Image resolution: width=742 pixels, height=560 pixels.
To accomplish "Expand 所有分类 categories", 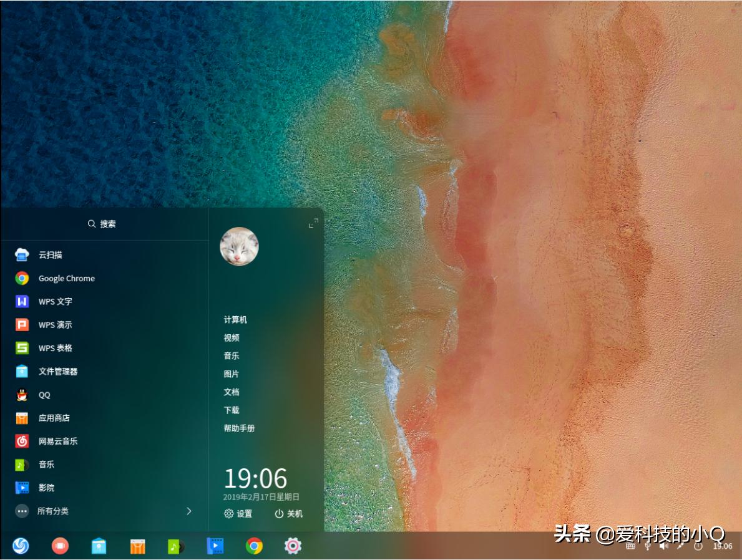I will (104, 511).
